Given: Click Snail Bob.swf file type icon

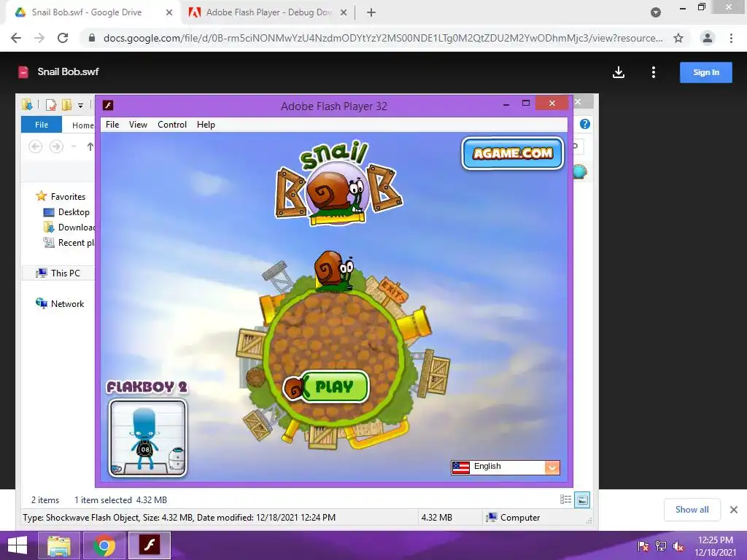Looking at the screenshot, I should [23, 72].
